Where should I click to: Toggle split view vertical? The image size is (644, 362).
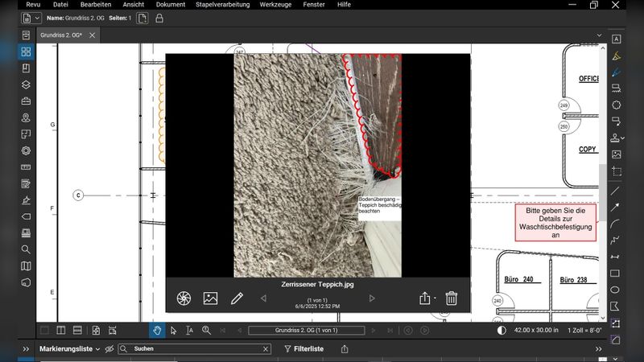coord(61,331)
